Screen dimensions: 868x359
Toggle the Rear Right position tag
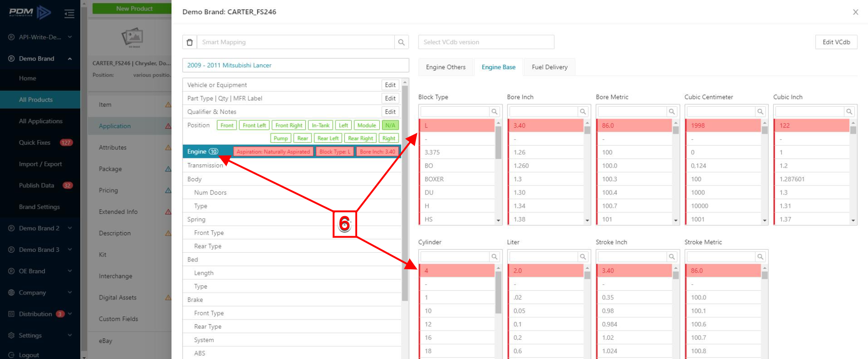pos(360,138)
